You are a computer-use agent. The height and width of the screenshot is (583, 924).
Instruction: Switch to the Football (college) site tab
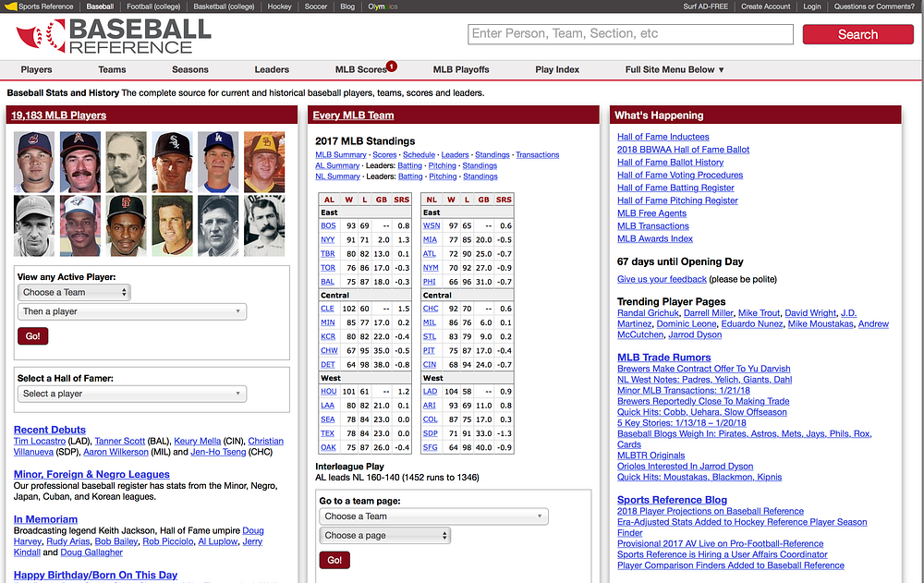(x=153, y=6)
